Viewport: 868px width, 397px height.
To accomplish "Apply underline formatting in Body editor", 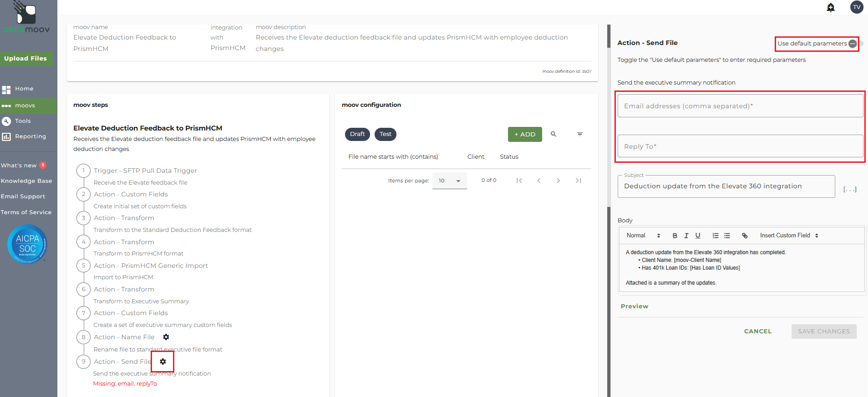I will point(698,236).
